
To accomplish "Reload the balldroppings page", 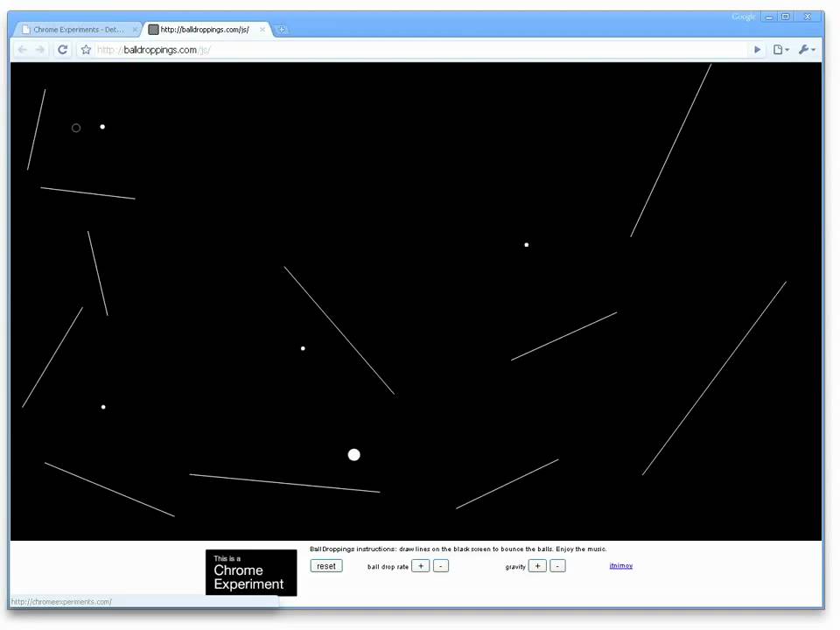I will tap(63, 50).
